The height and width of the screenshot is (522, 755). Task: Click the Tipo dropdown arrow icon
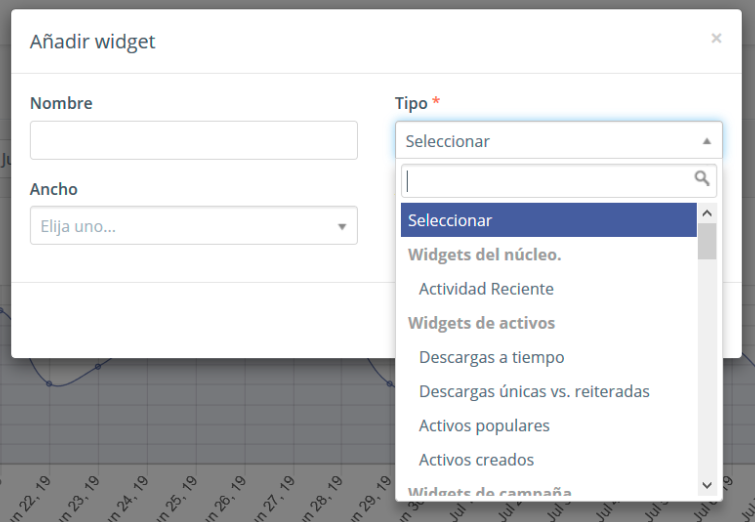[x=706, y=141]
